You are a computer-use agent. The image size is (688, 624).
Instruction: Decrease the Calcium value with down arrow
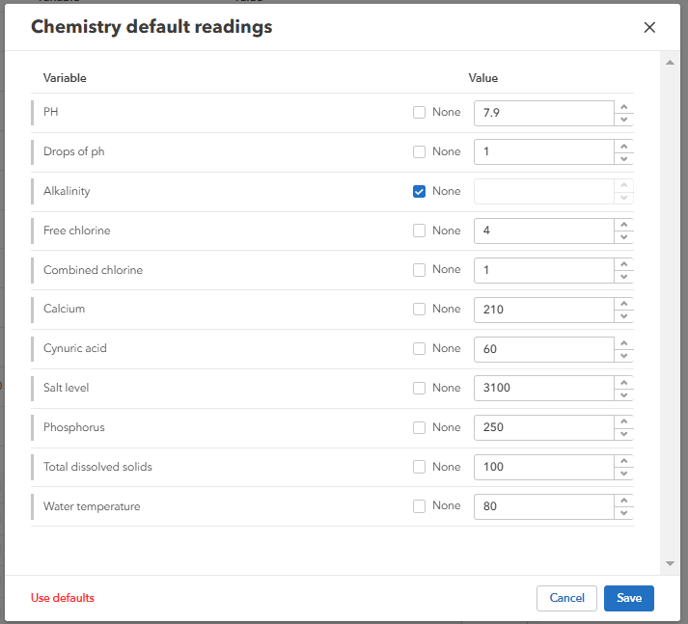(x=624, y=316)
